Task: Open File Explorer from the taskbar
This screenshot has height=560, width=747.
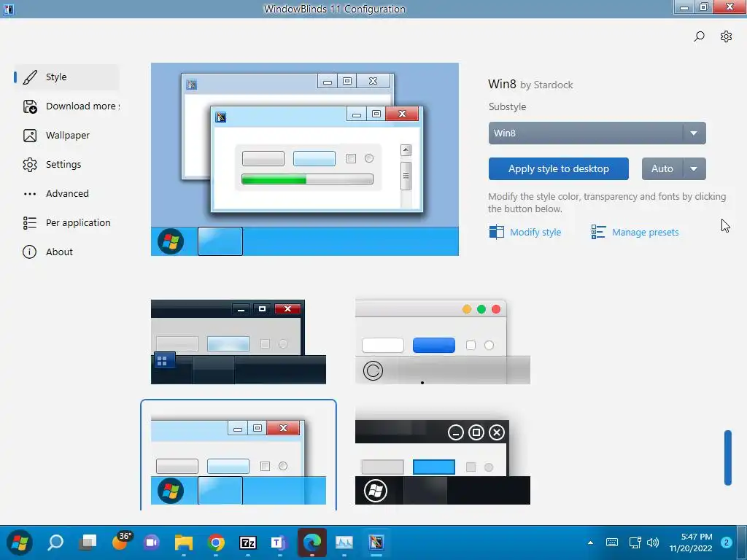Action: [x=183, y=542]
